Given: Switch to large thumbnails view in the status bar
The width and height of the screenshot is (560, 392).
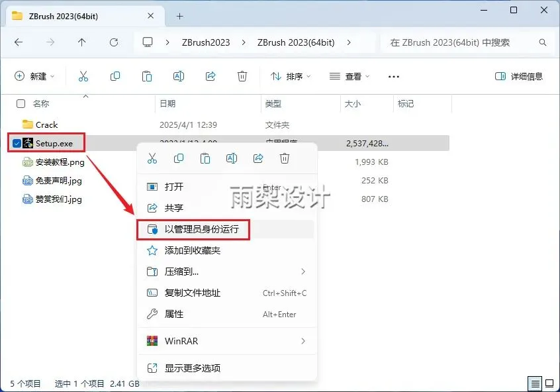Looking at the screenshot, I should pos(549,384).
